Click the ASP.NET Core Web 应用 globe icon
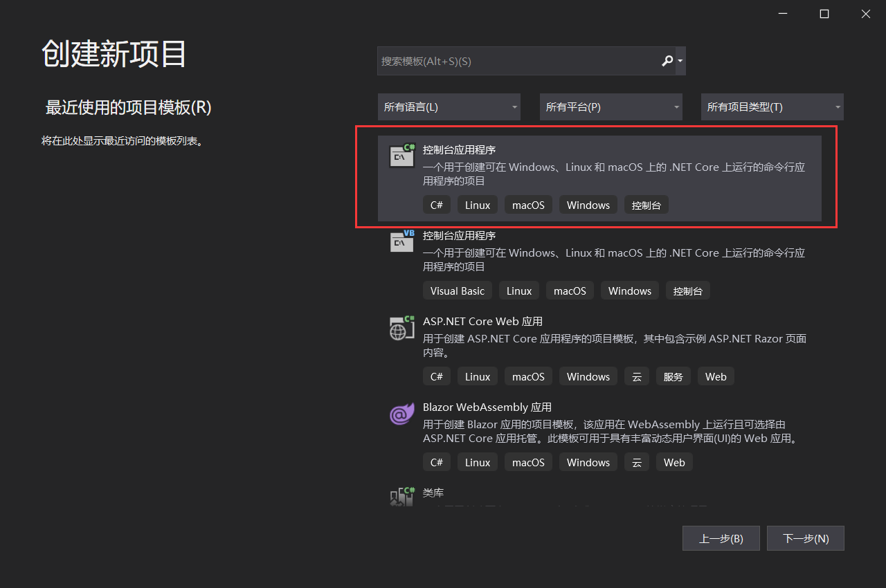This screenshot has height=588, width=886. (x=401, y=327)
